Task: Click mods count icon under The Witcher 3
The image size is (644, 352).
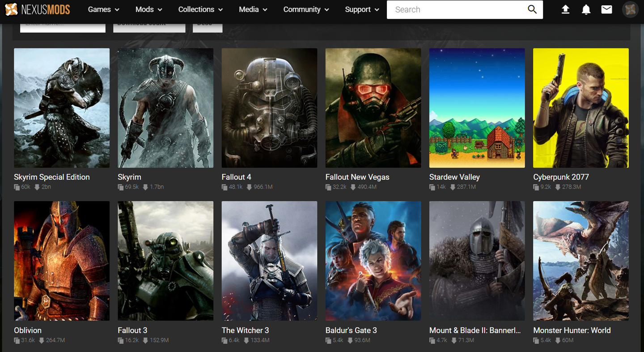Action: (225, 340)
